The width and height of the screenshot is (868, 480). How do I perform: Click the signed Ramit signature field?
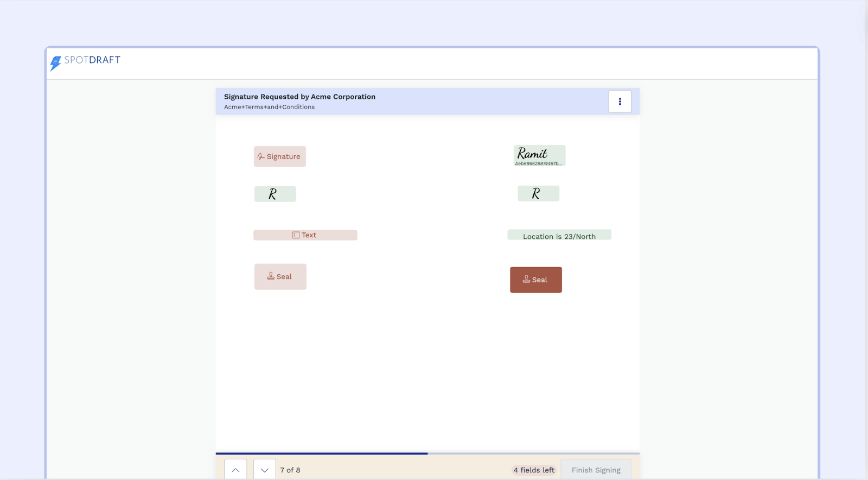click(x=539, y=155)
